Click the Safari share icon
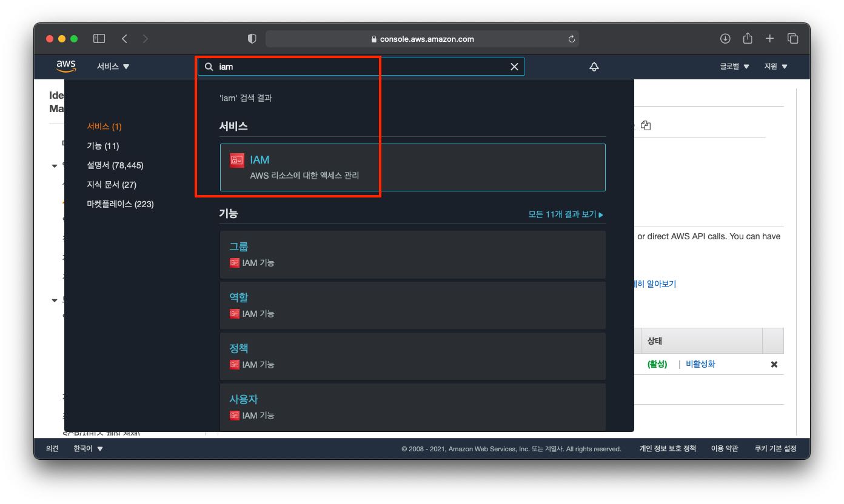The height and width of the screenshot is (504, 844). (x=748, y=38)
